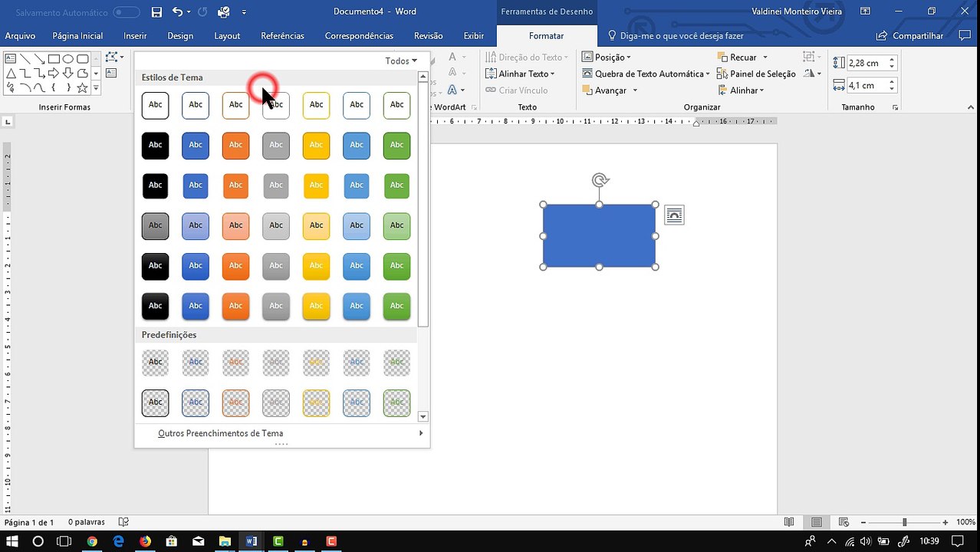Click Draw Text Box icon below Edit Shape
980x552 pixels.
tap(111, 74)
